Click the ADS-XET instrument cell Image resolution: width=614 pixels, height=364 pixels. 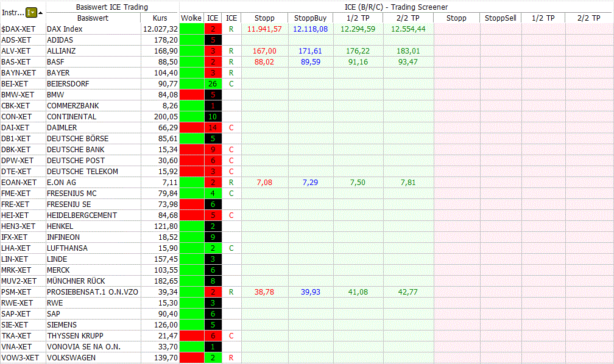[x=16, y=40]
